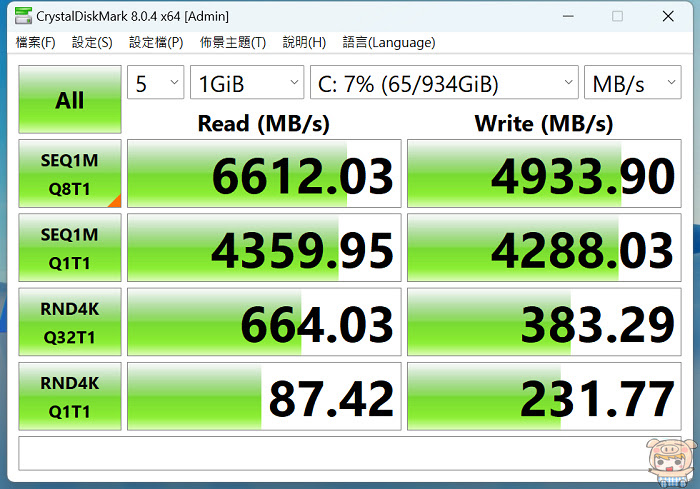This screenshot has width=700, height=489.
Task: Click the CrystalDiskMark app icon in title bar
Action: click(23, 16)
